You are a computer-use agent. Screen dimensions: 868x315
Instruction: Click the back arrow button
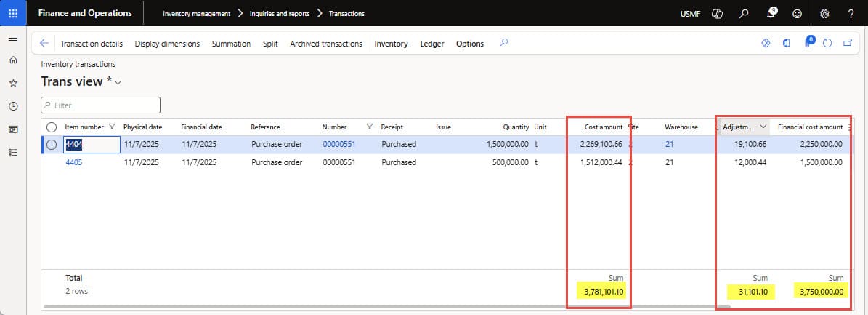pos(44,44)
